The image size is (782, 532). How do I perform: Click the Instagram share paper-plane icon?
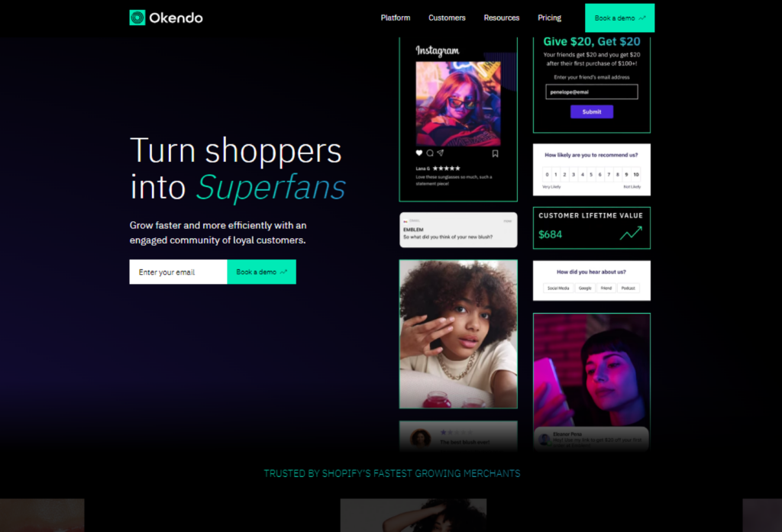point(441,153)
